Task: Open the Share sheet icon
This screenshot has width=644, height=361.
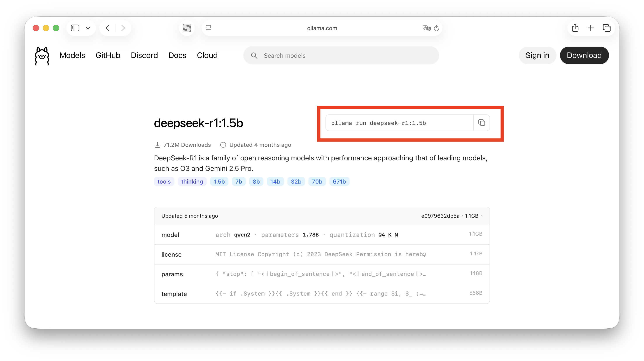Action: point(575,28)
